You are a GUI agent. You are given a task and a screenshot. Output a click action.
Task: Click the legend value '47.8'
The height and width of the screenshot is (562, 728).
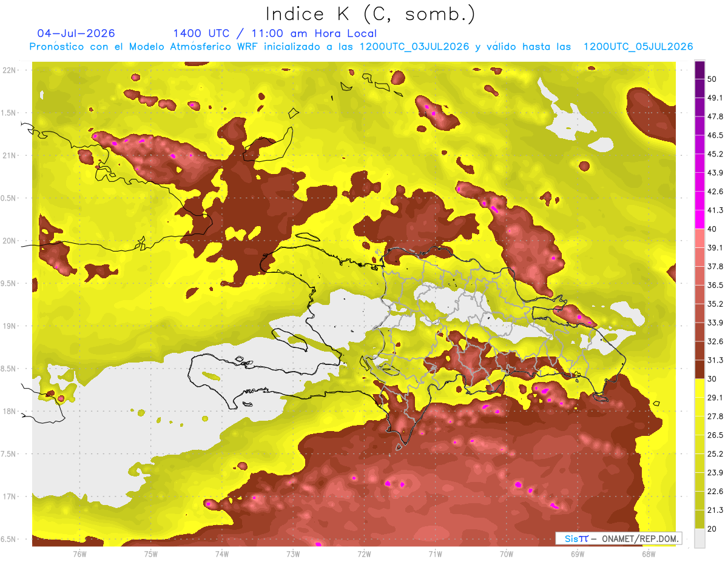click(715, 116)
